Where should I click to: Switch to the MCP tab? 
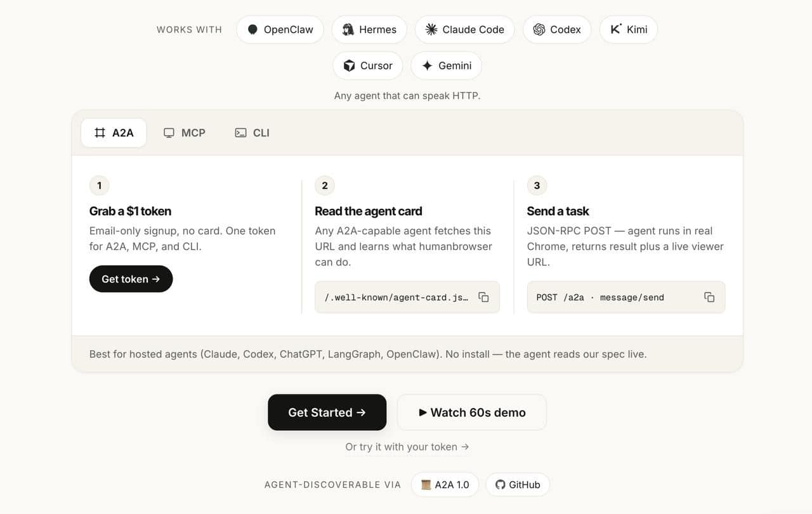pyautogui.click(x=185, y=133)
